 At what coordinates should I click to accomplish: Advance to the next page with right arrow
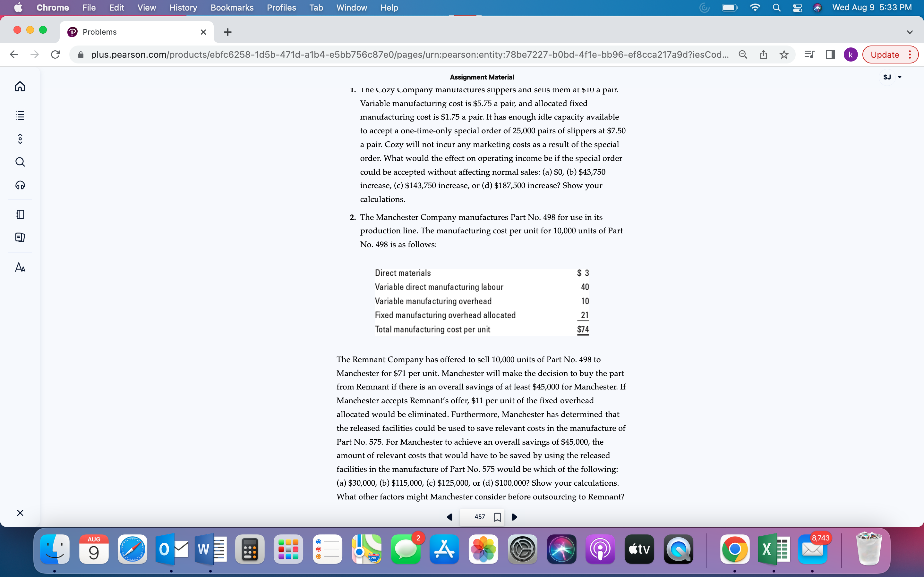[x=514, y=517]
